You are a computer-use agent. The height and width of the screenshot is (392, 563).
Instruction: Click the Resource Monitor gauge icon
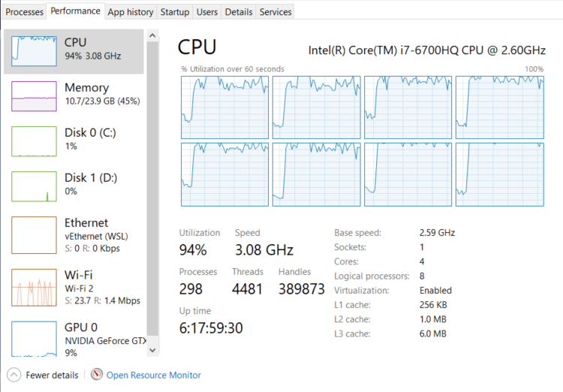point(96,375)
